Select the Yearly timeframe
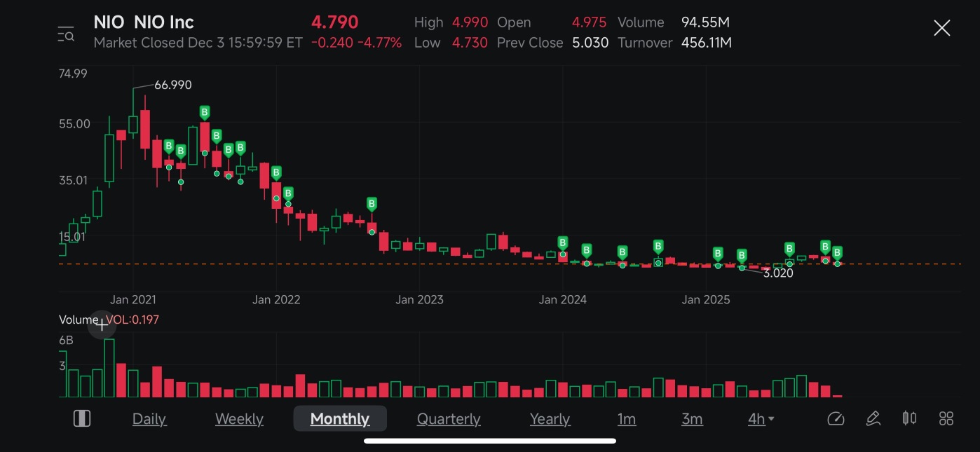 click(x=550, y=418)
